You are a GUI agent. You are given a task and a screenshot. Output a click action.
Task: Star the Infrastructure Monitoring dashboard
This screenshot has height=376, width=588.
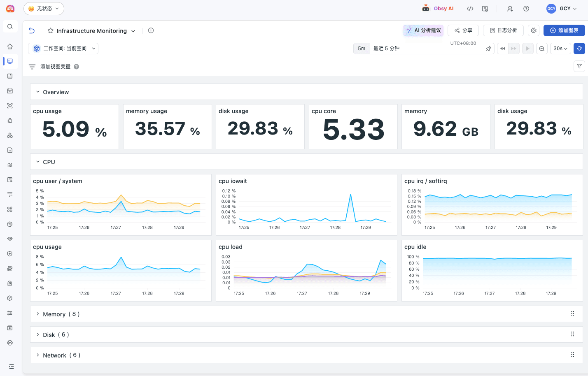click(51, 31)
